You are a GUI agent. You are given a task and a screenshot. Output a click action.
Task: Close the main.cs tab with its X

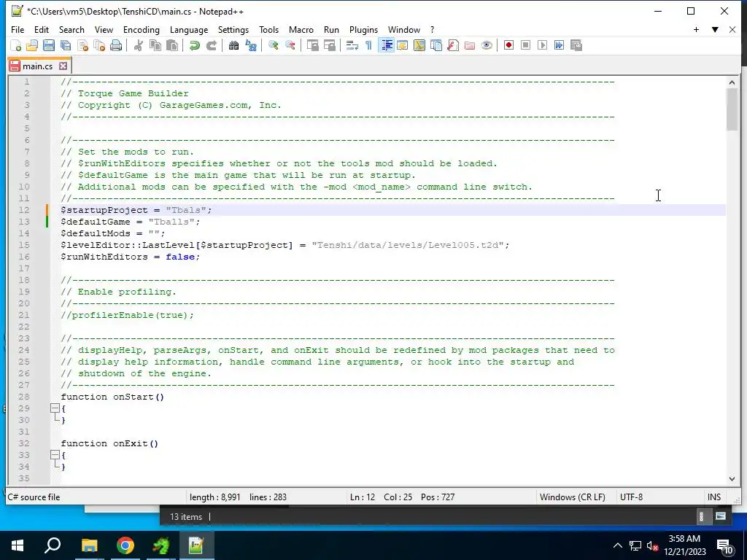(63, 66)
